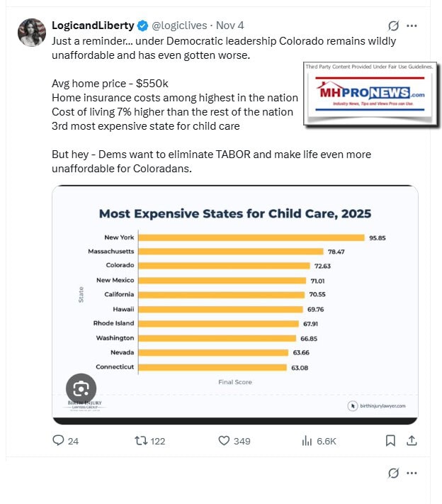Viewport: 442px width, 504px height.
Task: Open the LogicandLiberty profile avatar
Action: (x=32, y=33)
